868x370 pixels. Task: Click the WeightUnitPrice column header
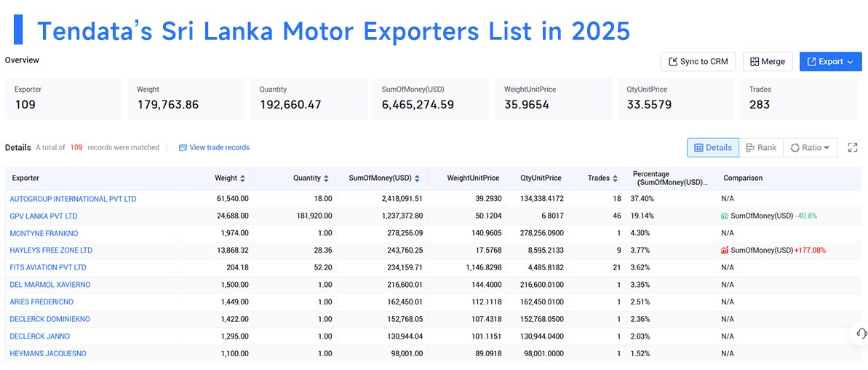[x=473, y=178]
